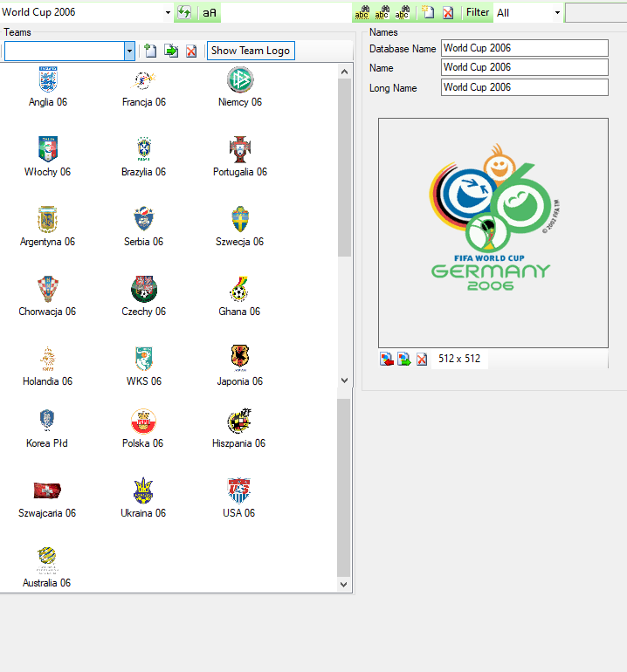Image resolution: width=627 pixels, height=672 pixels.
Task: Click the upper team list scrollbar thumb
Action: click(344, 168)
